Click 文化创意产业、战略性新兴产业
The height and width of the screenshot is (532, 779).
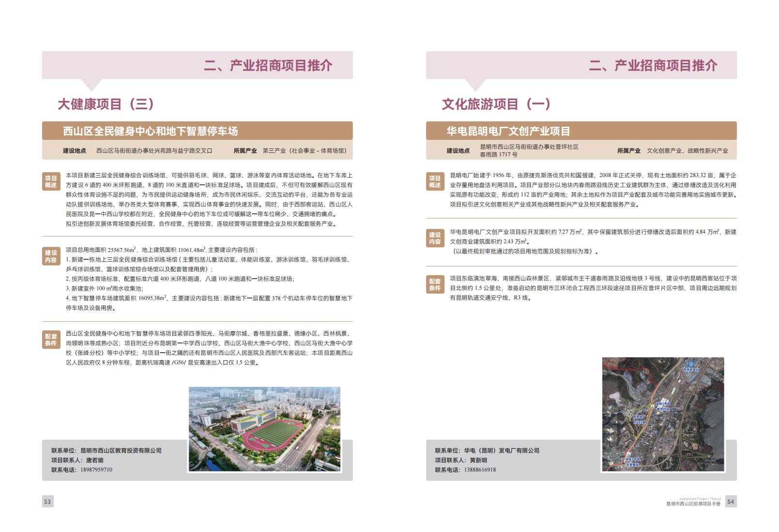688,150
